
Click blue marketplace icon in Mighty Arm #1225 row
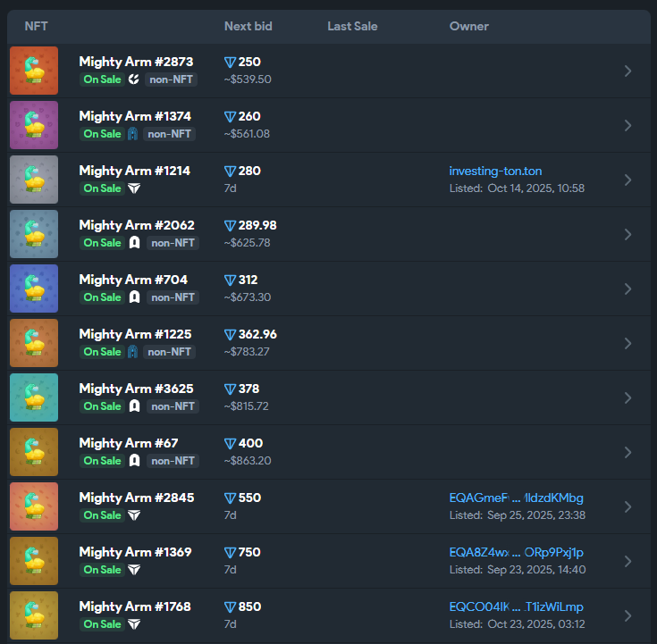pos(133,352)
